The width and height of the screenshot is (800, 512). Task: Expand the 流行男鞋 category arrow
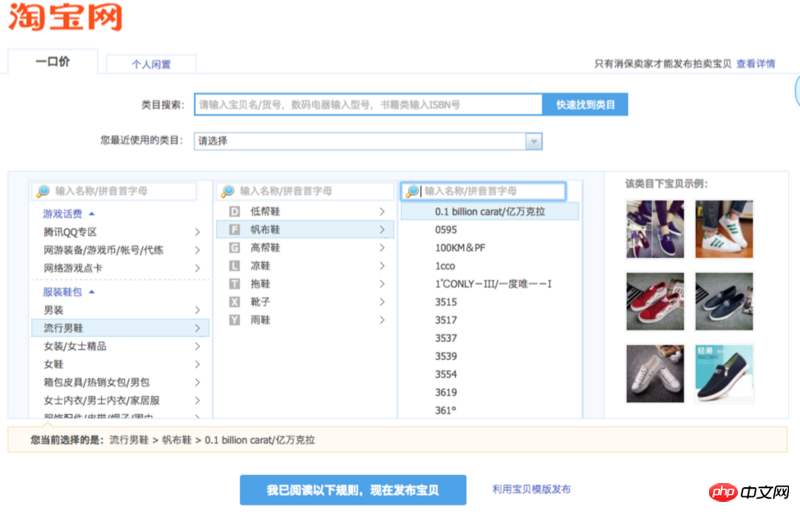(x=197, y=328)
